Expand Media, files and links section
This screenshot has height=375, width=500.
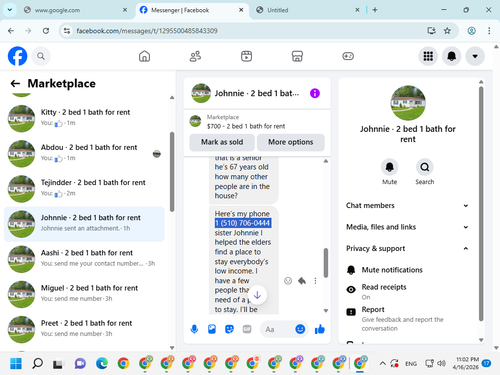pyautogui.click(x=407, y=227)
